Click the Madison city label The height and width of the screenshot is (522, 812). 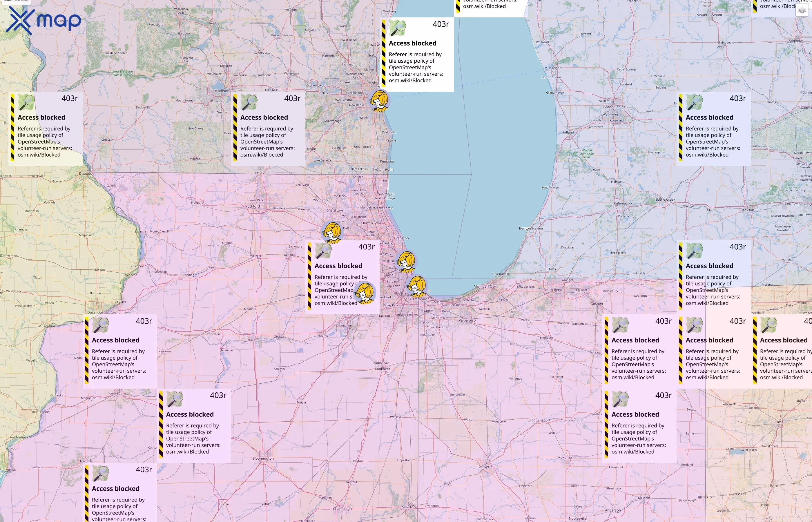tap(222, 91)
